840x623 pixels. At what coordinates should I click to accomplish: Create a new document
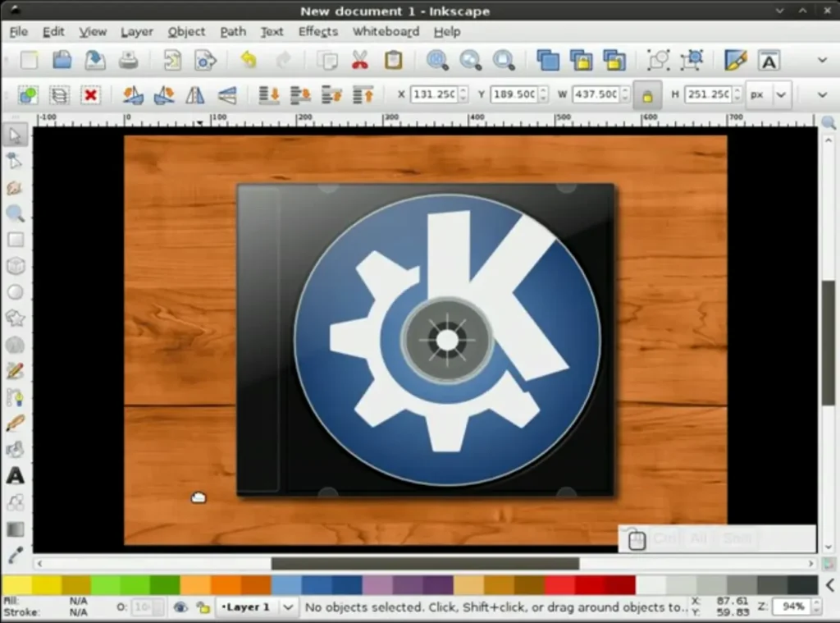(x=29, y=60)
